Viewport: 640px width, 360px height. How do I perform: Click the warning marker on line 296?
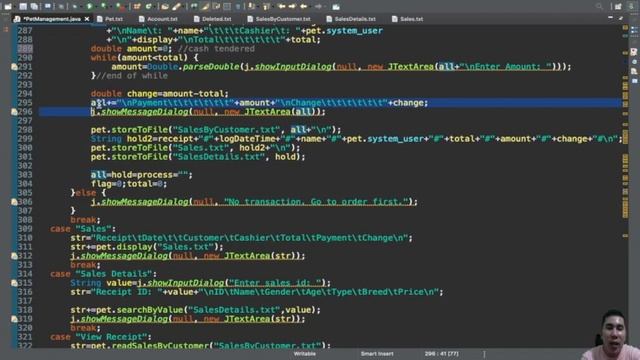point(14,111)
